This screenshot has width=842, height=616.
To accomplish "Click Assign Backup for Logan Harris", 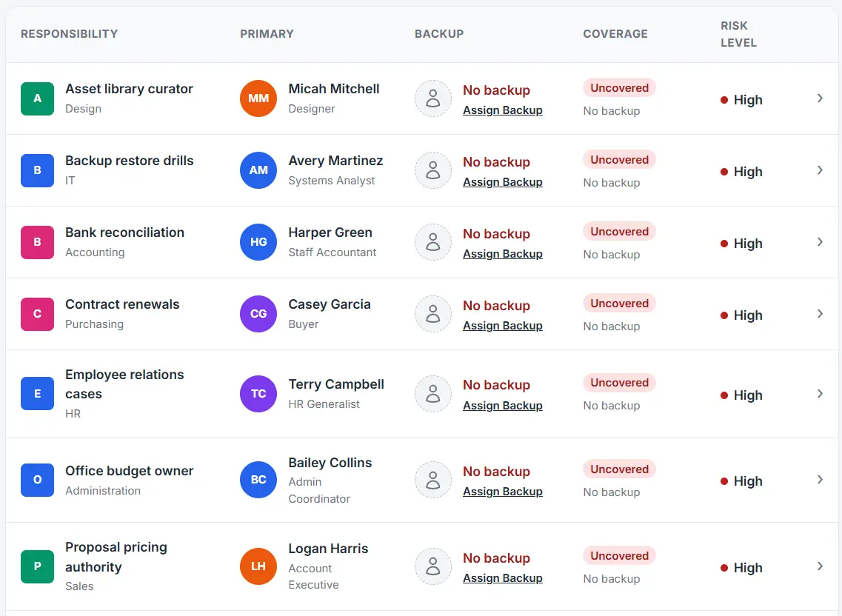I will pyautogui.click(x=503, y=577).
